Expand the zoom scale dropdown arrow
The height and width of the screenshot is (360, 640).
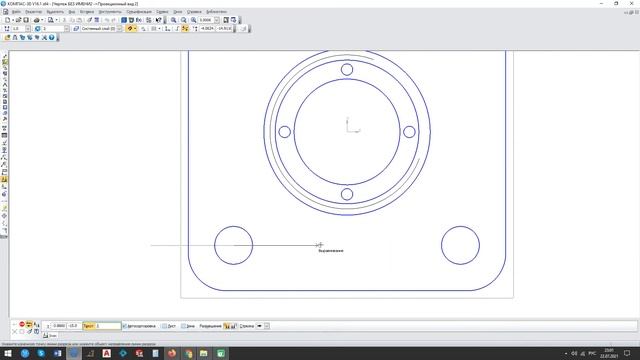tap(217, 20)
